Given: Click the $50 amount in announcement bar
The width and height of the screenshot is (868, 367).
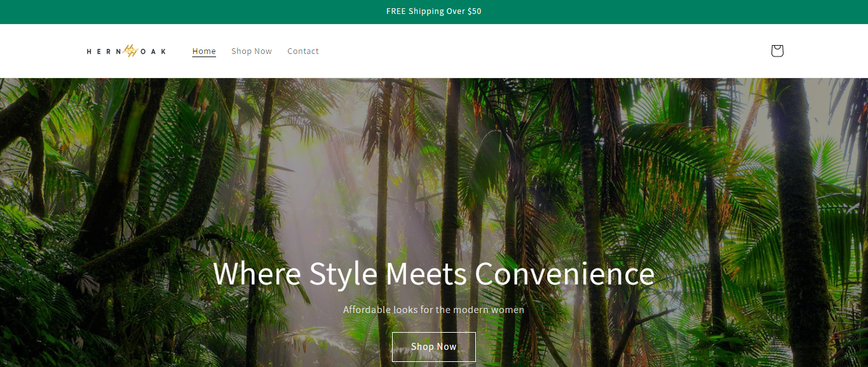Looking at the screenshot, I should tap(475, 11).
